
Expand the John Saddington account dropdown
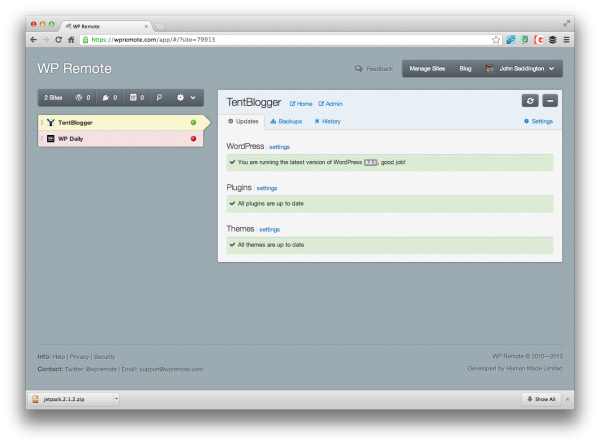[520, 68]
